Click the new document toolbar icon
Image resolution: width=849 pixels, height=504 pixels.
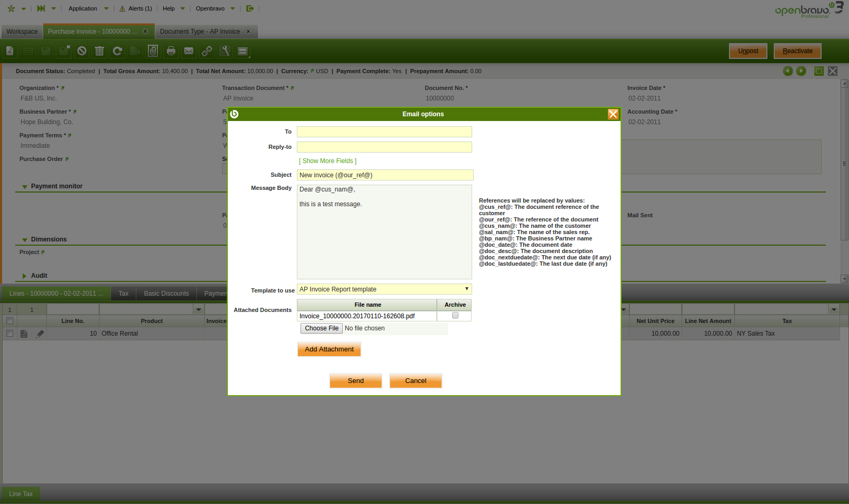coord(9,51)
